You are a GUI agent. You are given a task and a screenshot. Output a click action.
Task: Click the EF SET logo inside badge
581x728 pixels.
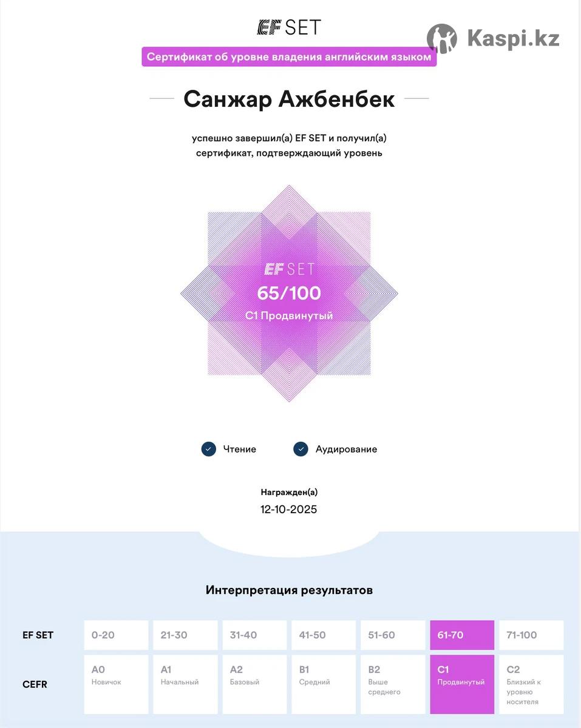289,269
